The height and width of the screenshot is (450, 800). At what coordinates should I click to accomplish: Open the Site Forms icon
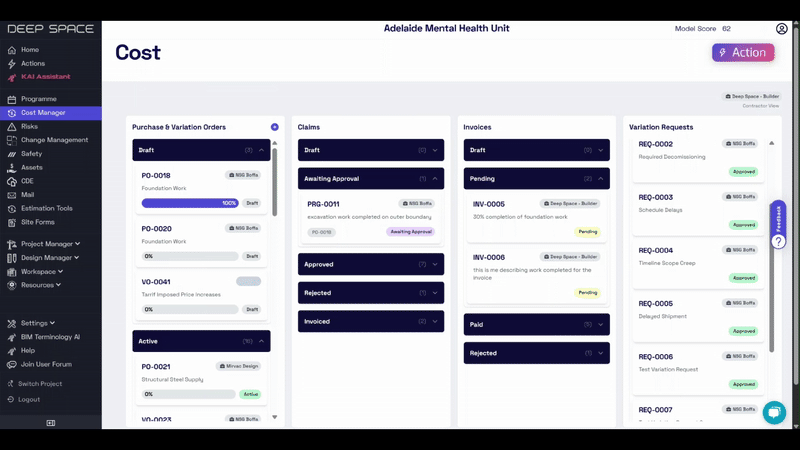12,222
